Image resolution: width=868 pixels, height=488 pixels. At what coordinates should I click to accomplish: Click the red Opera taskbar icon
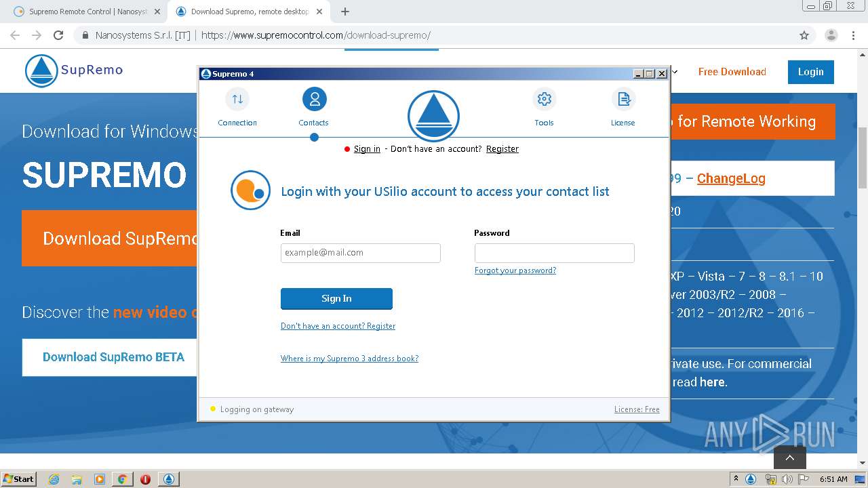pyautogui.click(x=145, y=479)
